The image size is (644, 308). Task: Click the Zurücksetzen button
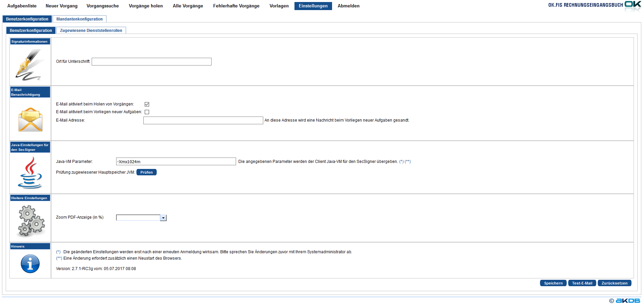(614, 283)
